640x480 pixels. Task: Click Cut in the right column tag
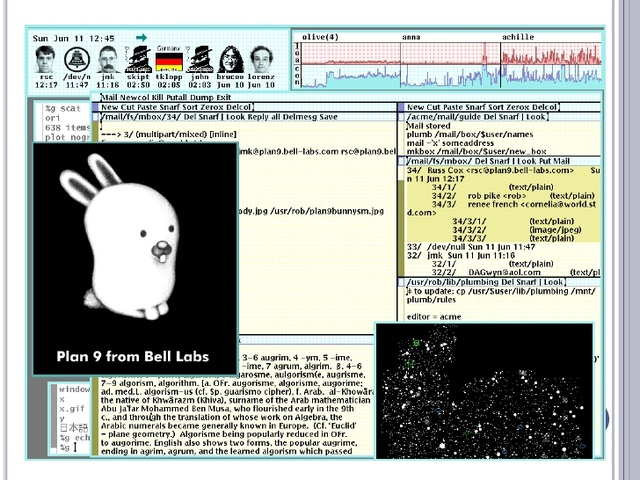point(433,107)
